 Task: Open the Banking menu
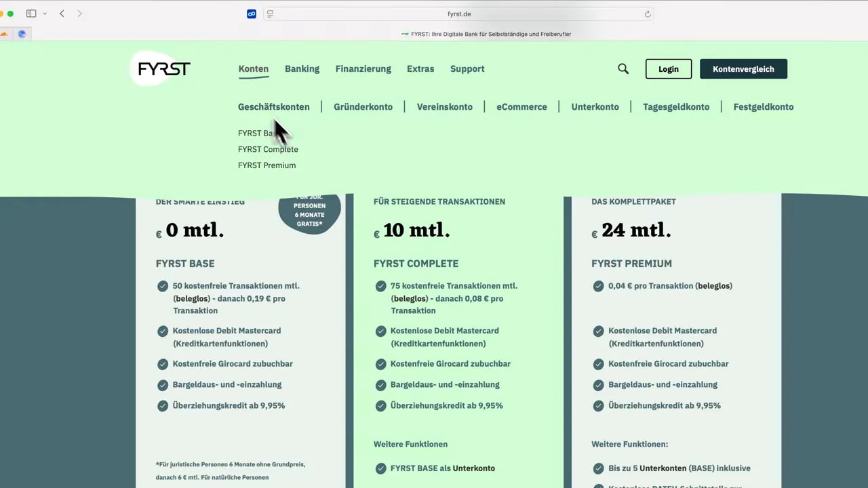pos(302,68)
